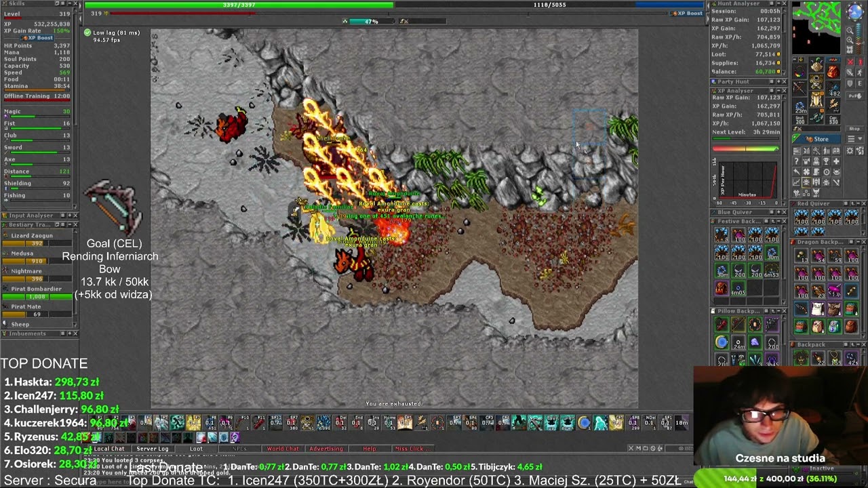
Task: Collapse the Dragon Backpack panel
Action: click(859, 242)
